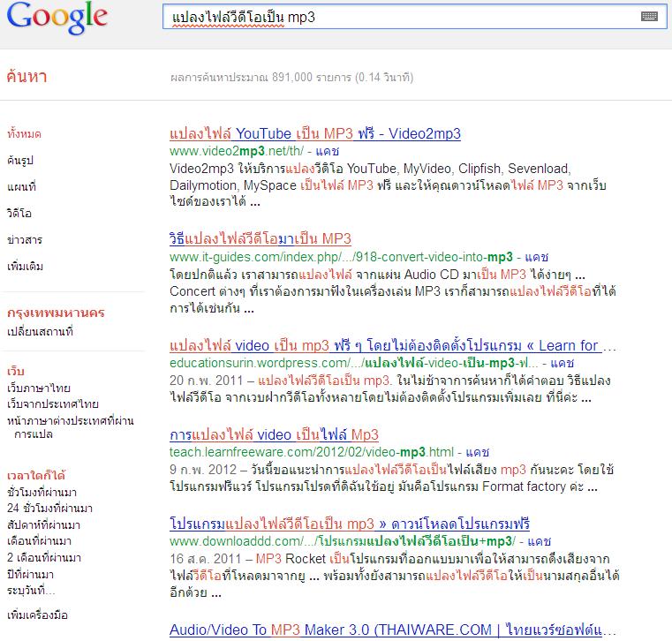Open the on-screen keyboard icon in search box
The image size is (672, 641).
tap(649, 16)
